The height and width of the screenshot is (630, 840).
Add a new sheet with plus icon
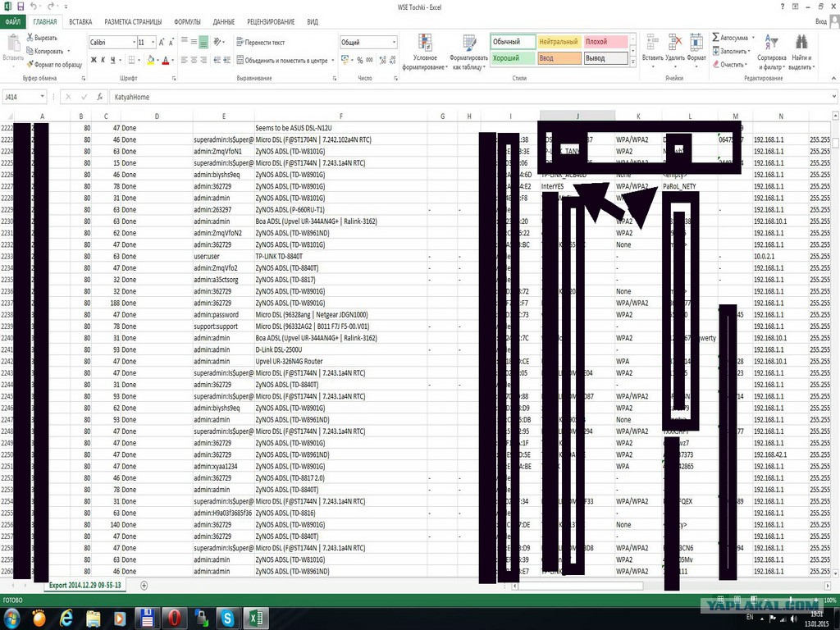[144, 586]
